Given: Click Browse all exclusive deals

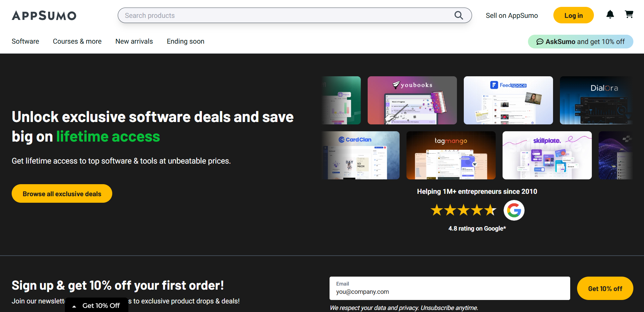Looking at the screenshot, I should point(62,194).
